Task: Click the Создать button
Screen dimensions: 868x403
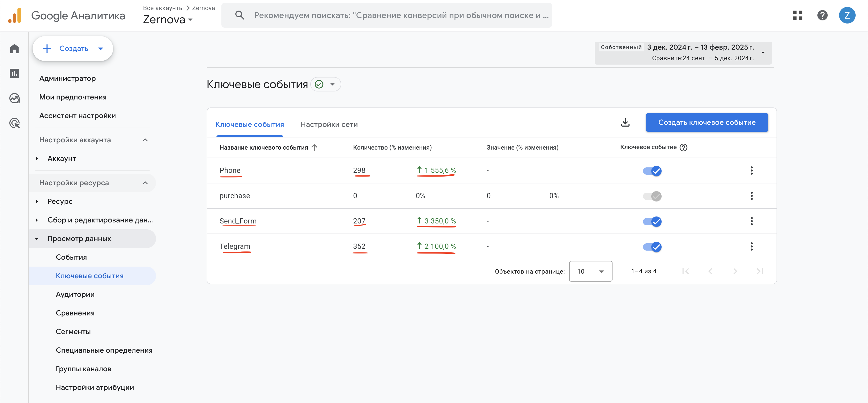Action: [x=73, y=49]
